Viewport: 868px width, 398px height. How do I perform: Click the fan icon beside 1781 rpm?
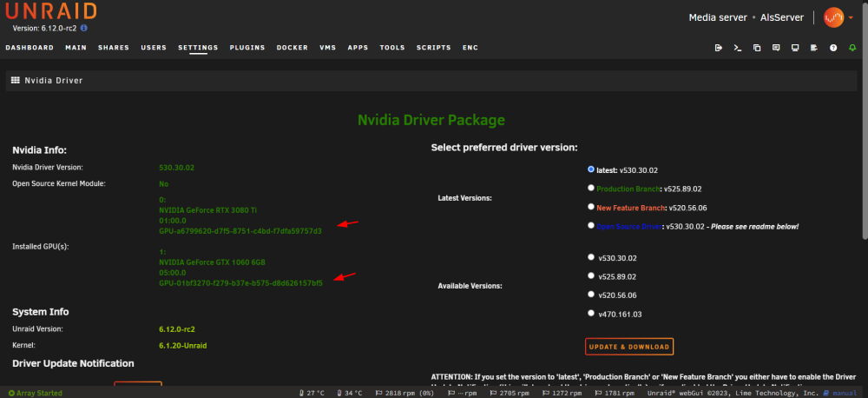tap(598, 393)
